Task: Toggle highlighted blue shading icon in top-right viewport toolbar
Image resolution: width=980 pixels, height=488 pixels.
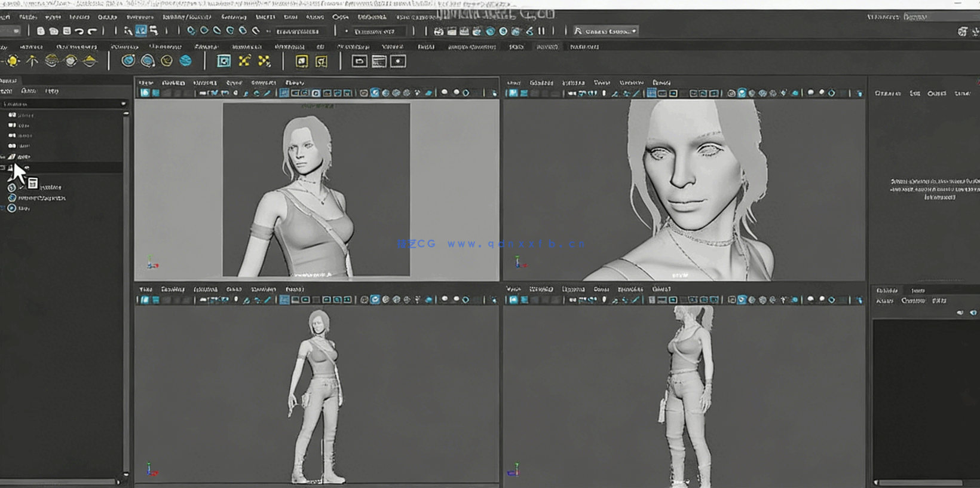Action: click(742, 93)
